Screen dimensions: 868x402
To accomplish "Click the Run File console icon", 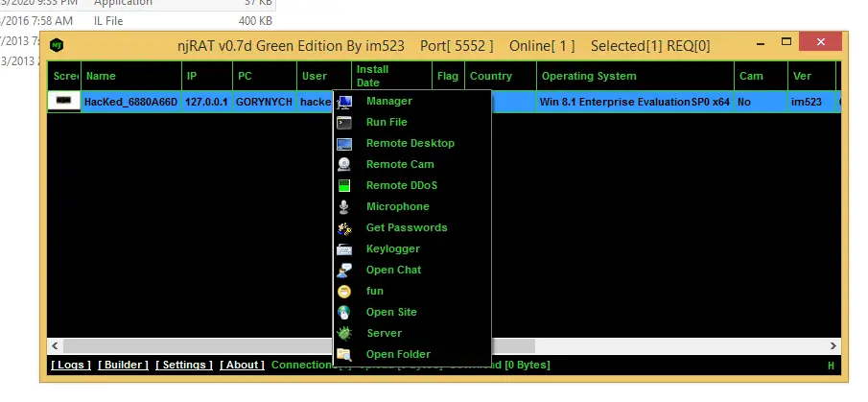I will pos(344,123).
